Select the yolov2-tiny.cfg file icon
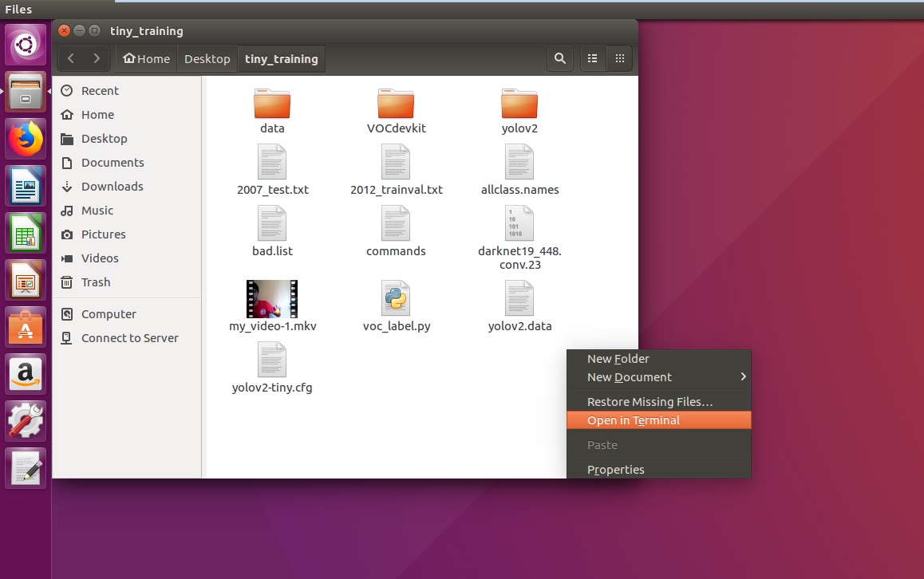Viewport: 924px width, 579px height. point(271,360)
